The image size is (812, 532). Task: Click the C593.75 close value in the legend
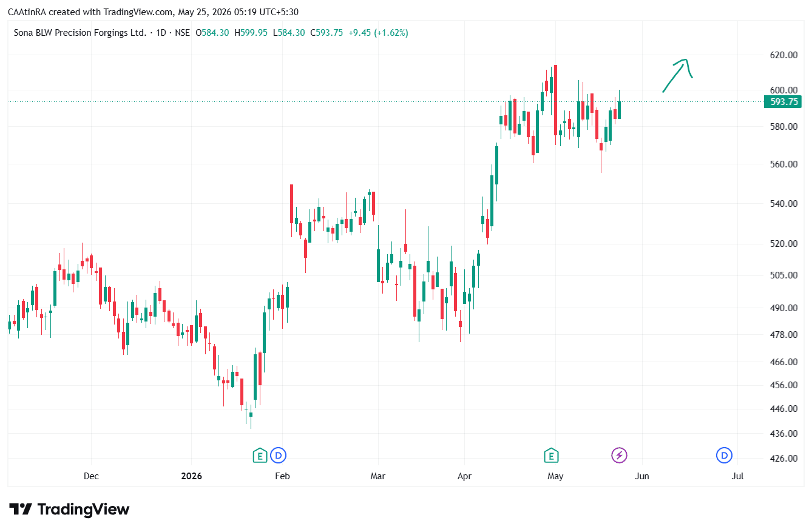tap(326, 33)
